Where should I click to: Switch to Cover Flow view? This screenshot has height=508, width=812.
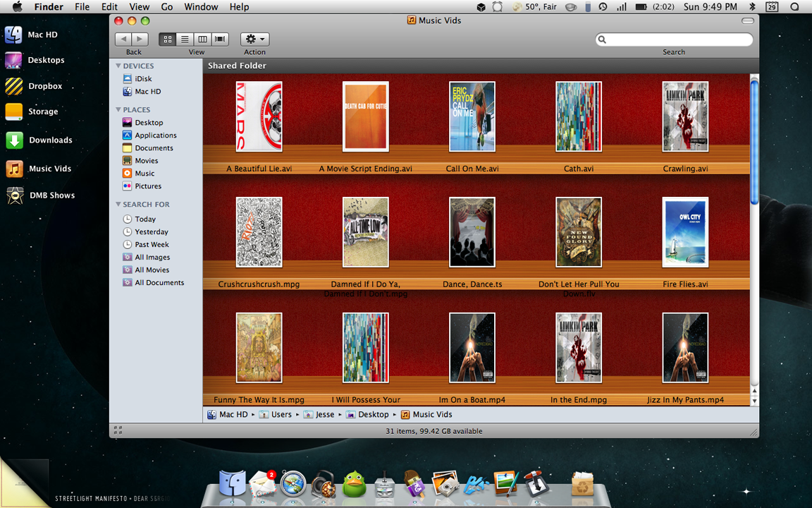(220, 39)
